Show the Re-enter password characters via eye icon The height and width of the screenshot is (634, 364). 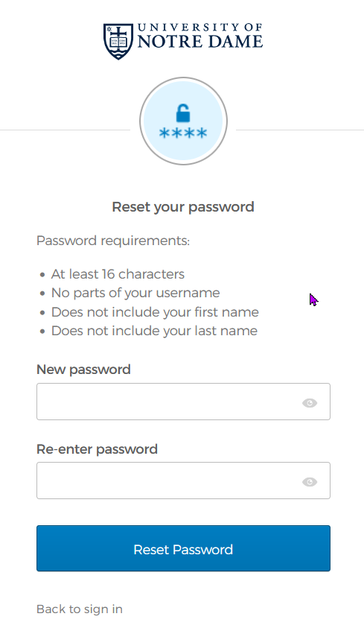[310, 481]
